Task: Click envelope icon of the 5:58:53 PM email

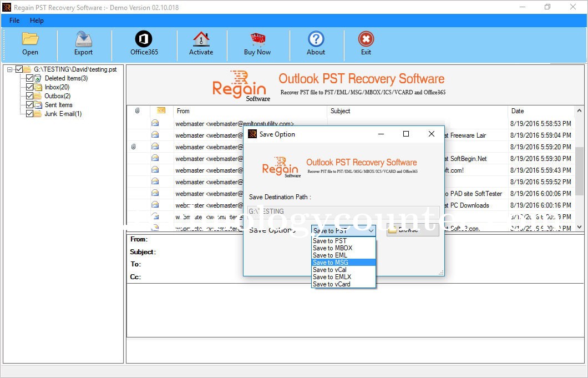Action: (155, 123)
